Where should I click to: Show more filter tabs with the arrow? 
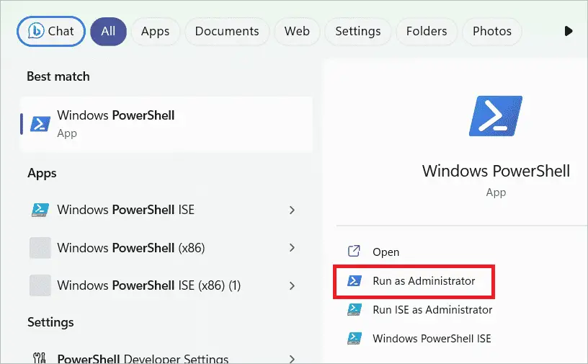coord(569,31)
